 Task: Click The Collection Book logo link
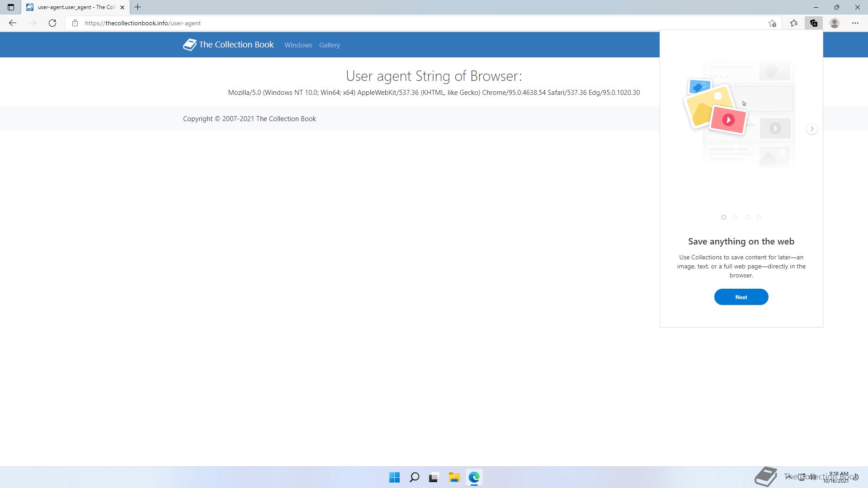[x=228, y=44]
